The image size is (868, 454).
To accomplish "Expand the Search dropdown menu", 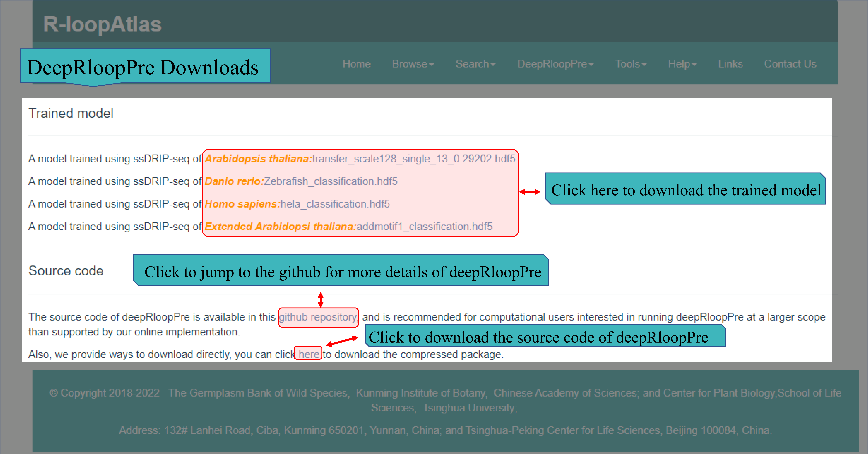I will tap(475, 64).
